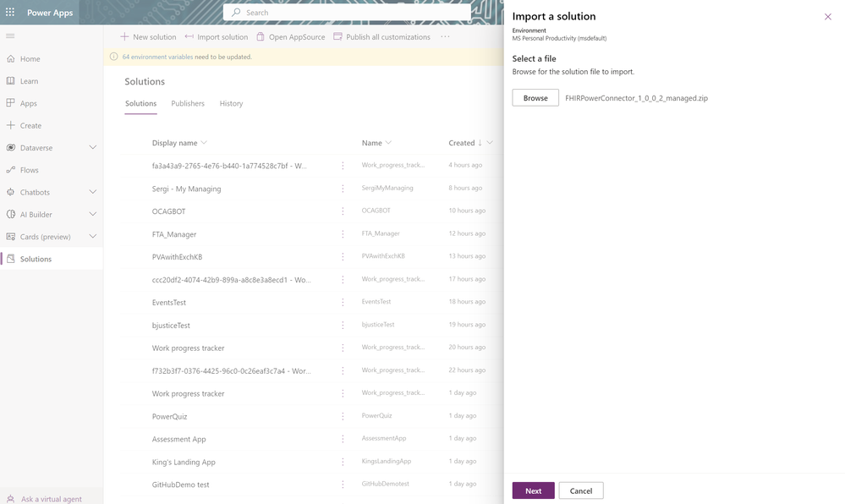Select the King's Landing App solution
This screenshot has width=845, height=504.
tap(184, 462)
